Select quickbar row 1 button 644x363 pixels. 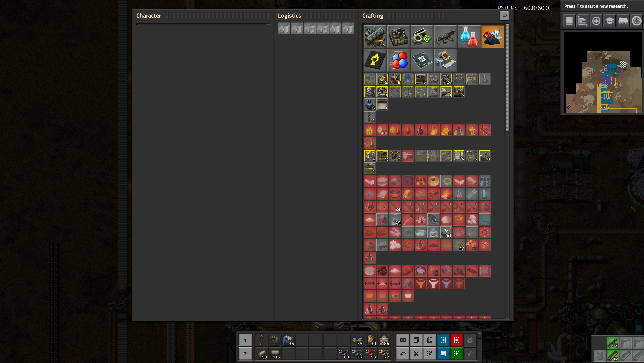tap(245, 340)
